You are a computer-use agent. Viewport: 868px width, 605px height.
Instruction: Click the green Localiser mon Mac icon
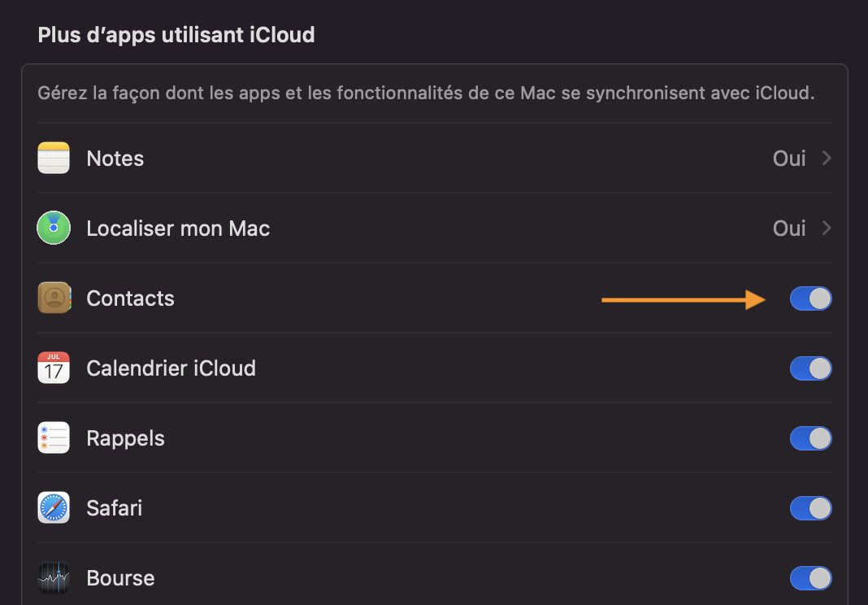click(x=54, y=228)
